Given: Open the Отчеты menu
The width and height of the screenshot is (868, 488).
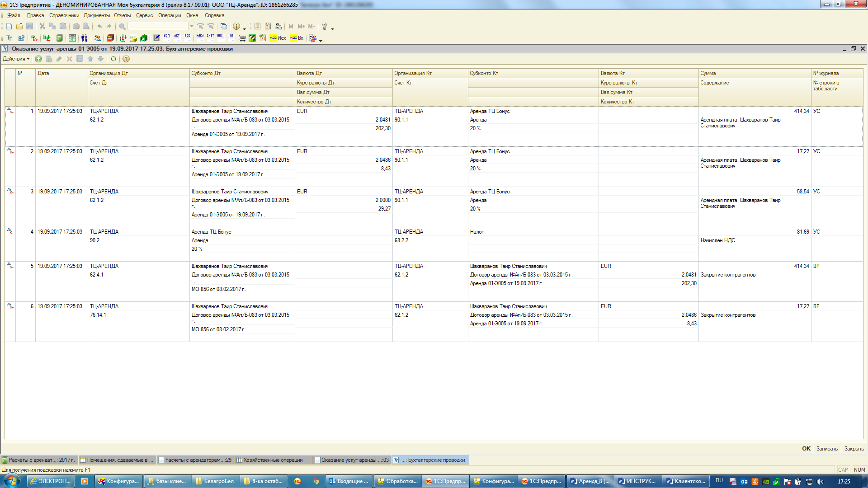Looking at the screenshot, I should click(122, 15).
